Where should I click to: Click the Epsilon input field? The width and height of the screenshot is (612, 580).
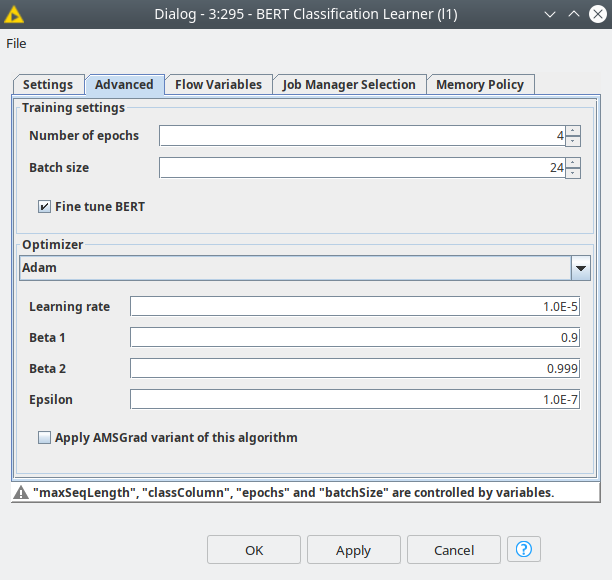coord(355,399)
